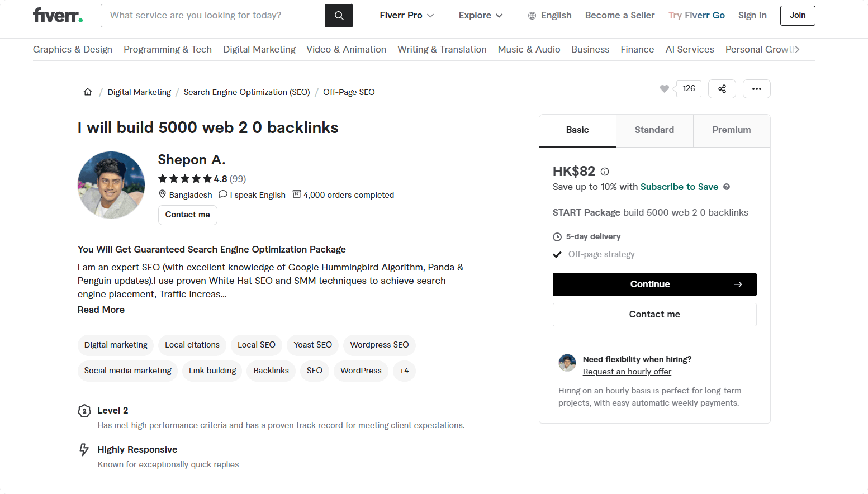Click the Subscribe to Save help icon
Viewport: 868px width, 494px height.
click(727, 187)
